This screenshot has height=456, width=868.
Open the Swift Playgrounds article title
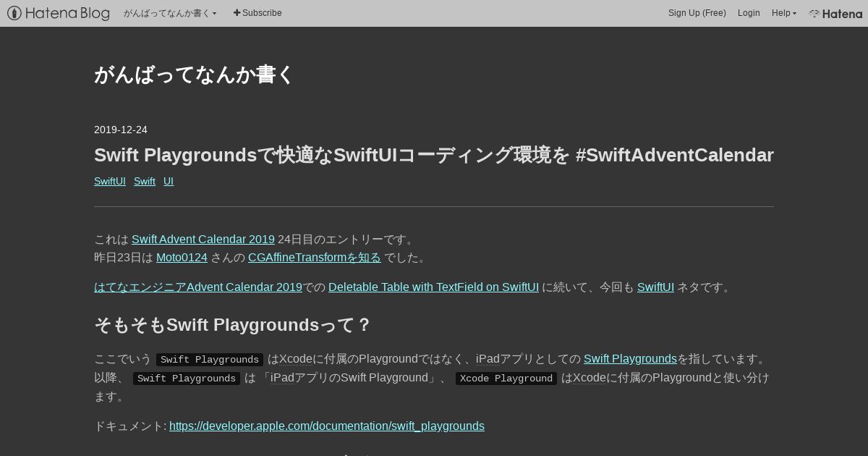[x=434, y=155]
